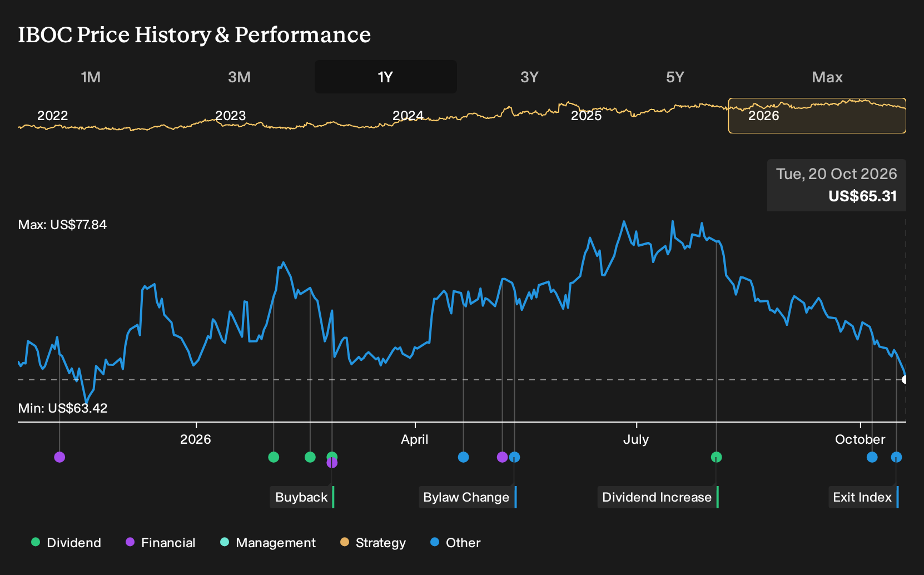
Task: Click the blue Other dot above Exit Index
Action: click(x=896, y=457)
